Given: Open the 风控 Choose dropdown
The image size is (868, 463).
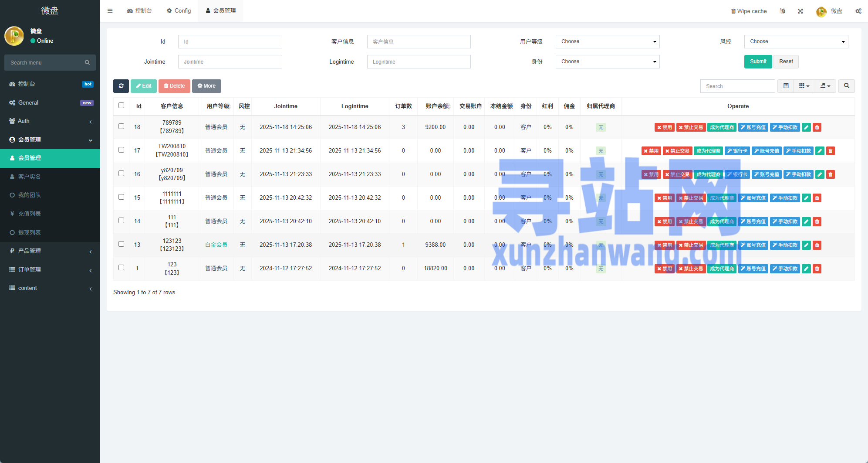Looking at the screenshot, I should point(796,41).
